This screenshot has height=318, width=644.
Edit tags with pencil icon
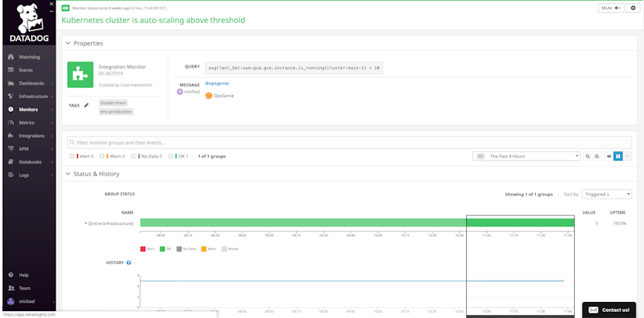pyautogui.click(x=86, y=105)
